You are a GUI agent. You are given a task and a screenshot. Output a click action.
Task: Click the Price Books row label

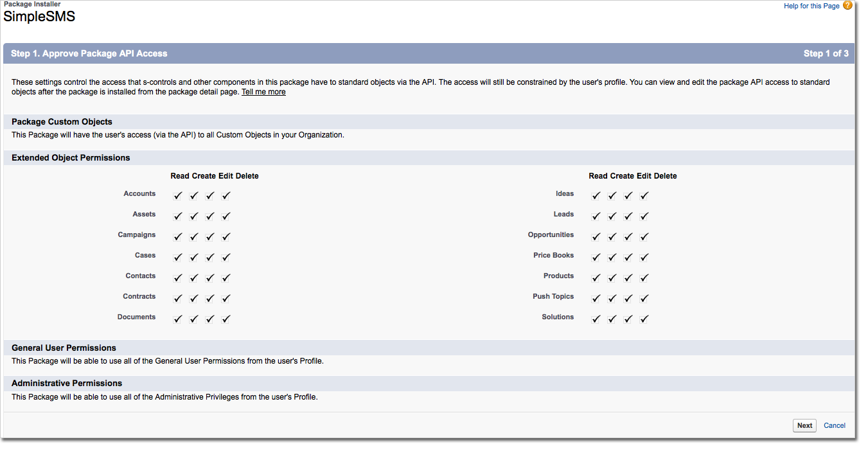(553, 255)
